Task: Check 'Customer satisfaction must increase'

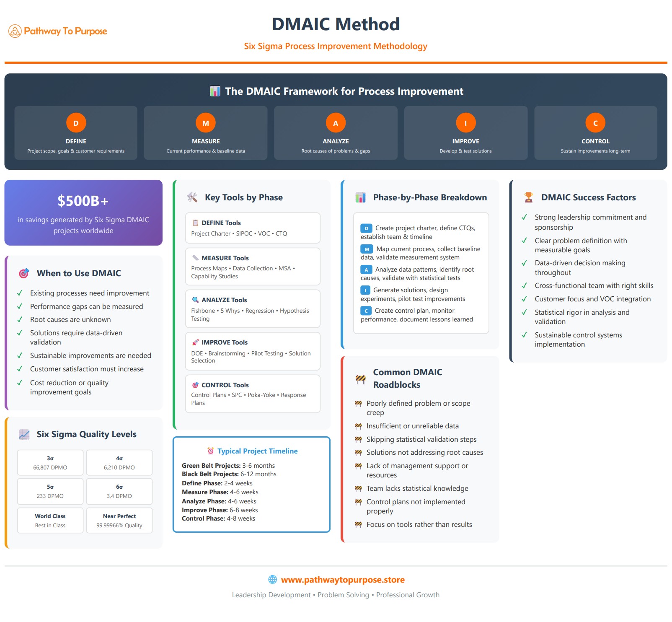Action: (x=87, y=369)
